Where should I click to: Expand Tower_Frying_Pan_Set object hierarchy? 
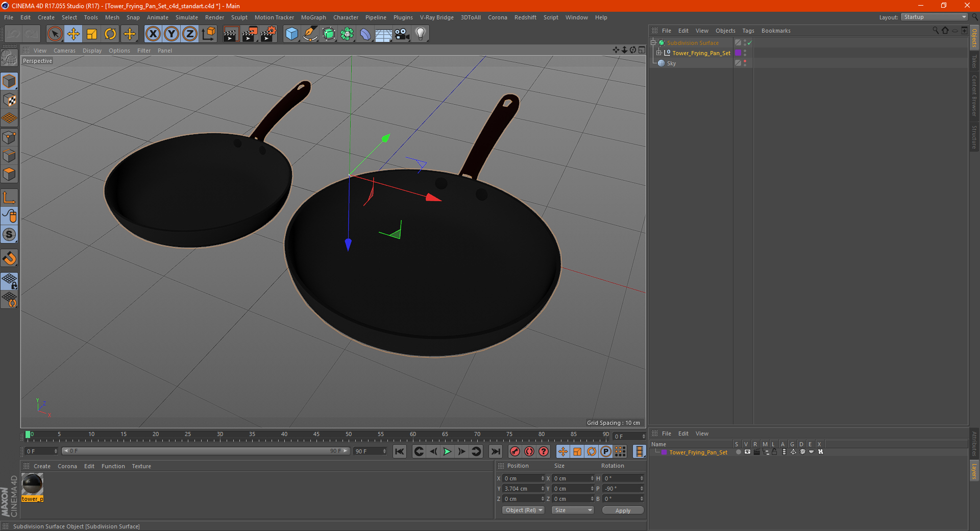(x=659, y=53)
